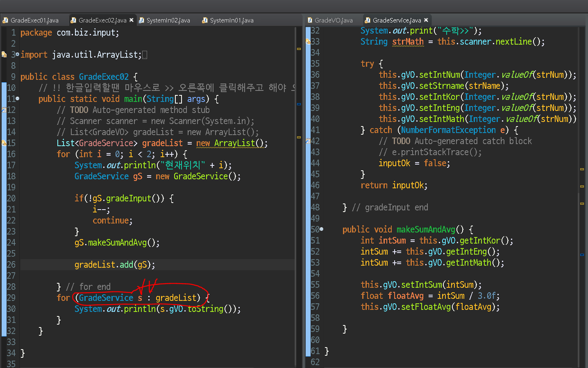Viewport: 588px width, 368px height.
Task: Open the SystemIn02.java tab
Action: 164,20
